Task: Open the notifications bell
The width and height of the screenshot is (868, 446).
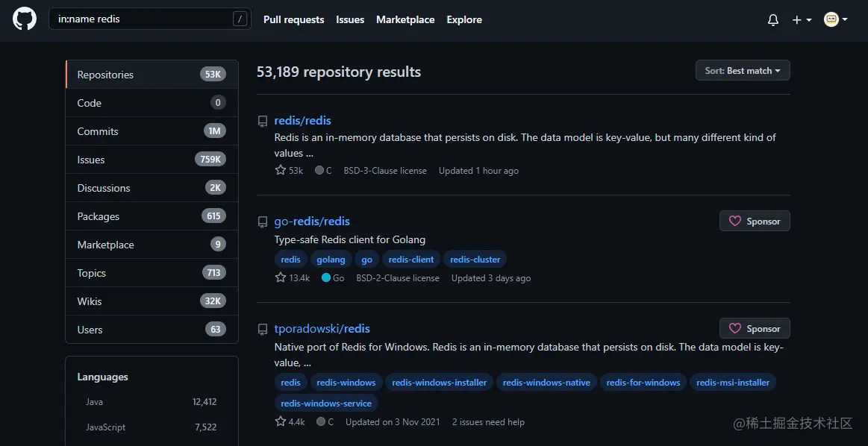Action: [773, 20]
